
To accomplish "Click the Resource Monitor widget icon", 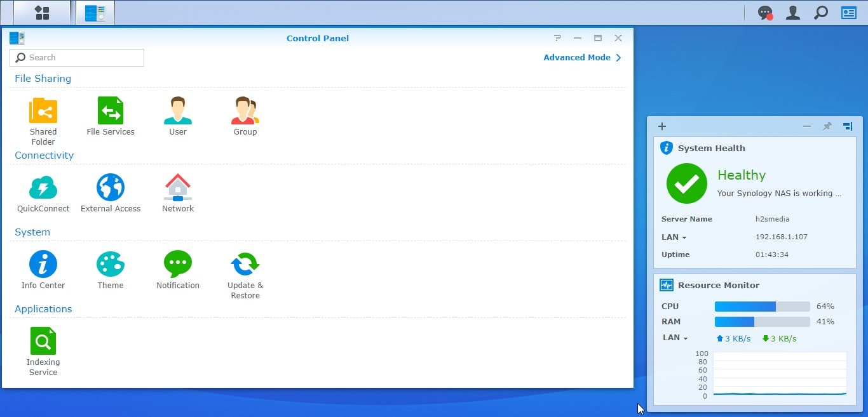I will click(x=666, y=285).
